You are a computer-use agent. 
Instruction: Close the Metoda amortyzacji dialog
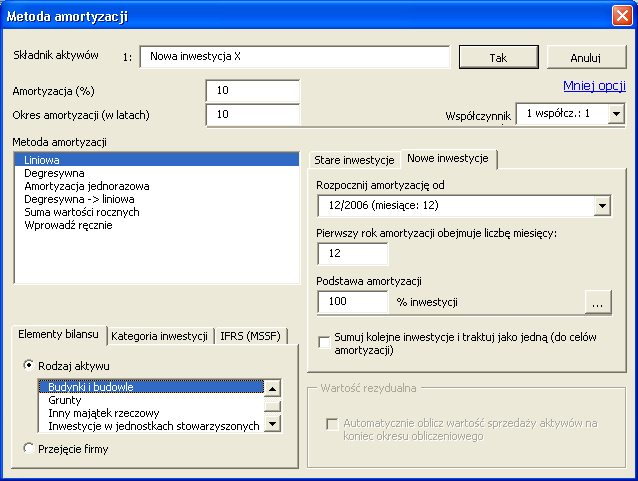[x=622, y=16]
